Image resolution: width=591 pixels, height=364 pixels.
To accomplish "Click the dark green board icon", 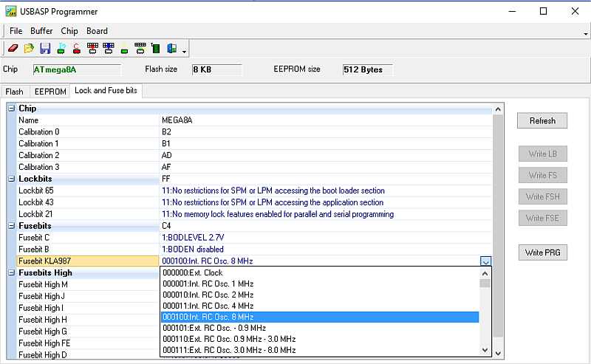I will 156,48.
